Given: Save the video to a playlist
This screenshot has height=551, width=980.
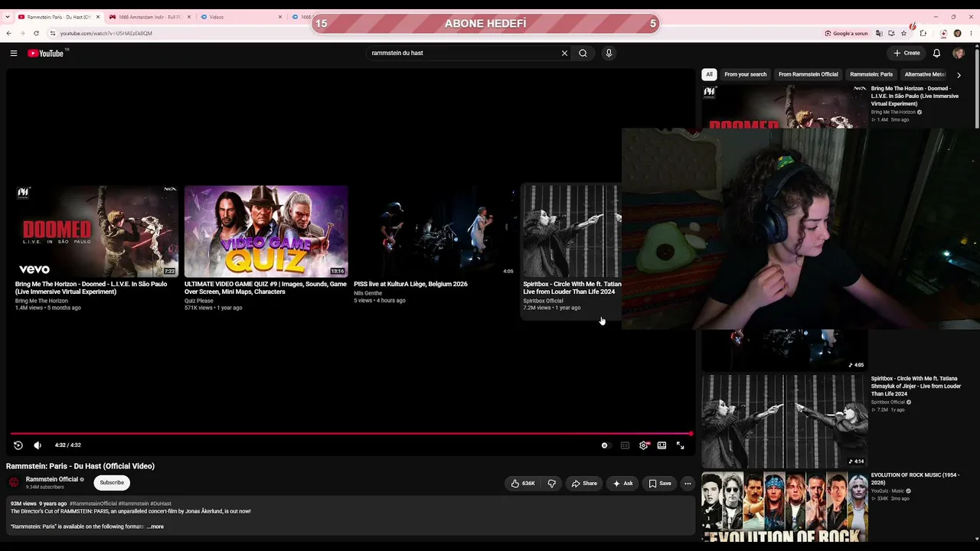Looking at the screenshot, I should [659, 484].
